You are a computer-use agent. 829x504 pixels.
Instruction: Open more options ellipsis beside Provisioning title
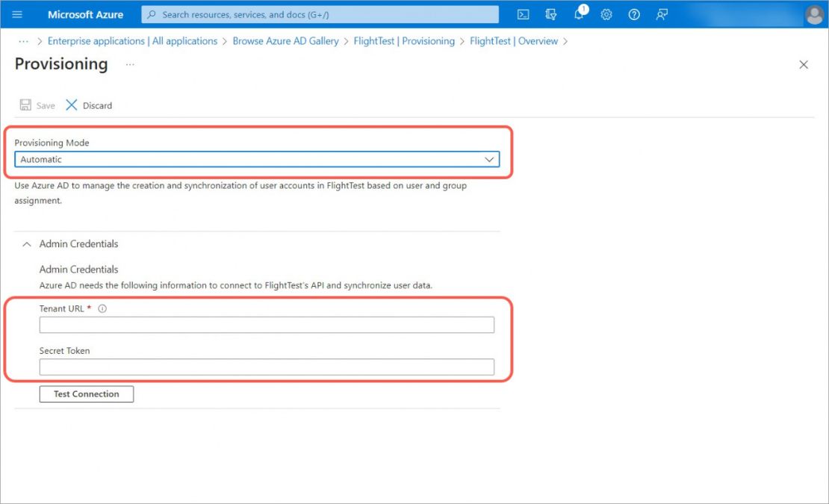[130, 64]
